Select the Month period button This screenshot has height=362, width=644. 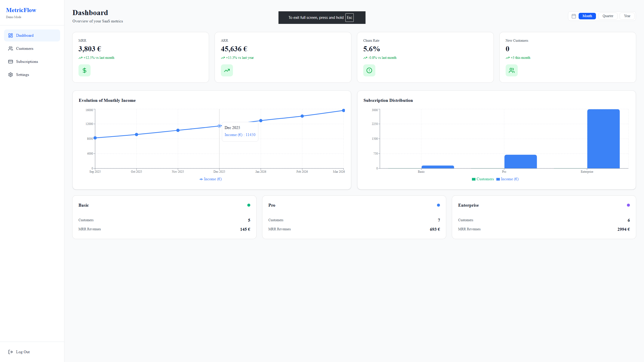coord(587,16)
